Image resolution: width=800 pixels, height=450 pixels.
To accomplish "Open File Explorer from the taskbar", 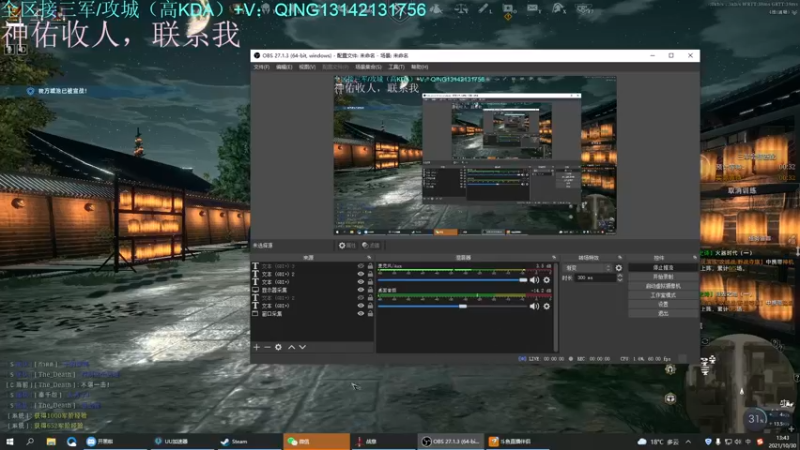I will [51, 441].
